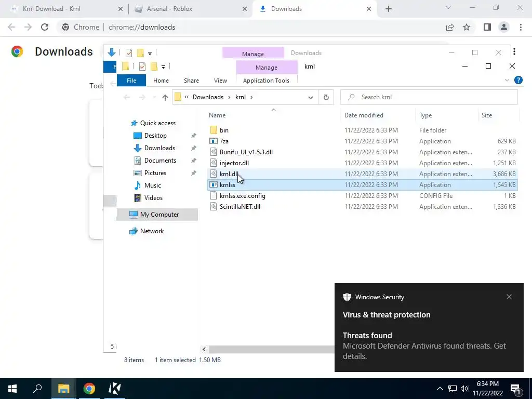Viewport: 532px width, 399px height.
Task: Open the Explorer help question mark icon
Action: click(x=518, y=80)
